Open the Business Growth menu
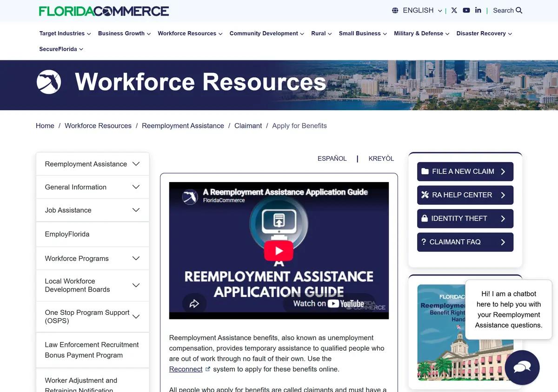The image size is (558, 392). (124, 33)
